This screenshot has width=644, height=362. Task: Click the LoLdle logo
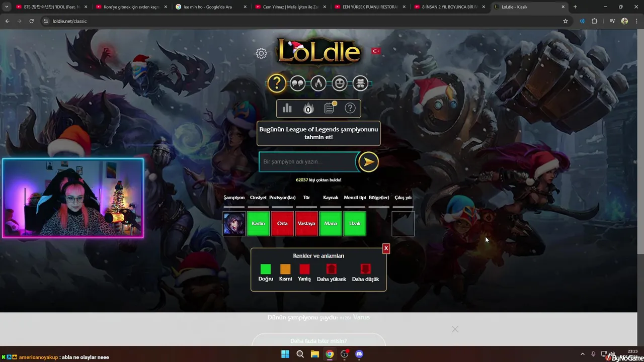coord(318,51)
